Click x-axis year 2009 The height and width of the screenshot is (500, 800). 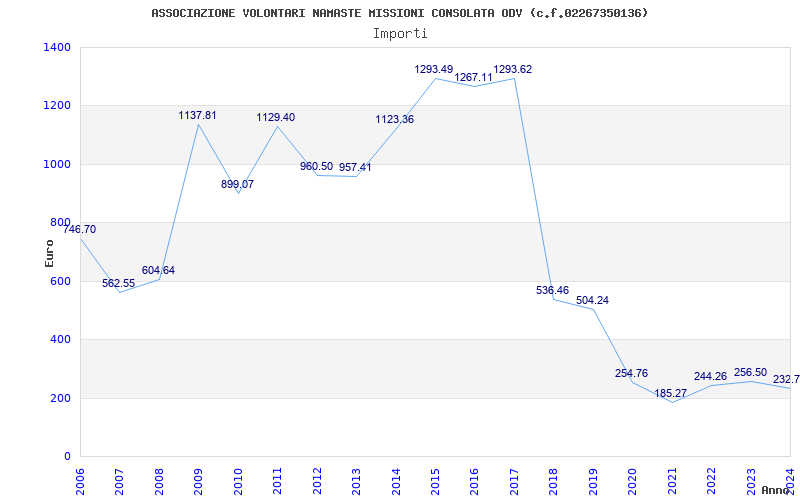pos(198,482)
